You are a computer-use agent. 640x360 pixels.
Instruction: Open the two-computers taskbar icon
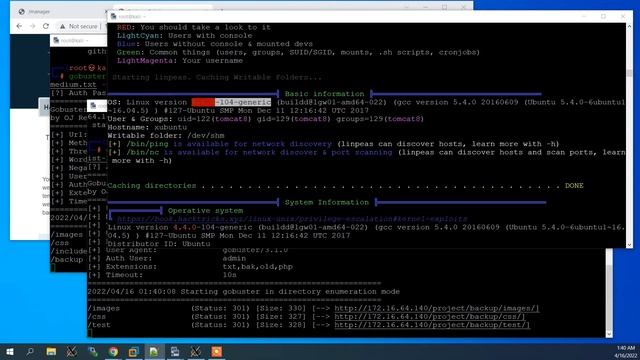click(175, 351)
